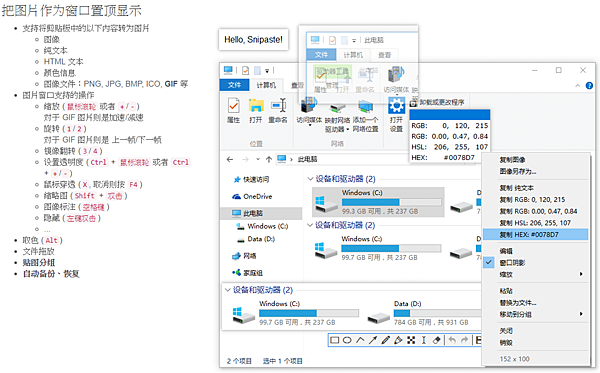Choose 复制 纯文本 menu entry

[x=517, y=188]
